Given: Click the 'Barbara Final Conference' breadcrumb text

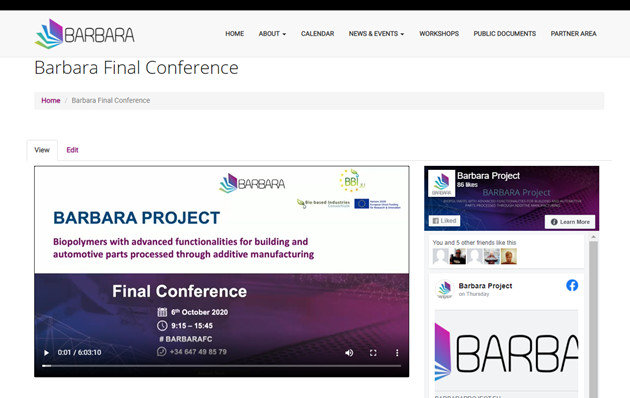Looking at the screenshot, I should pos(111,100).
